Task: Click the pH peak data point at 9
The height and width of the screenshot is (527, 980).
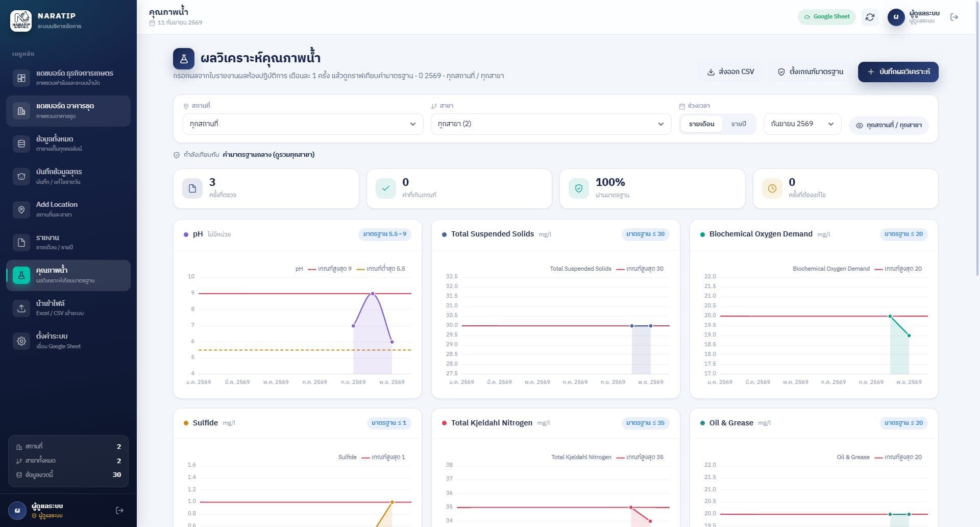Action: coord(373,294)
